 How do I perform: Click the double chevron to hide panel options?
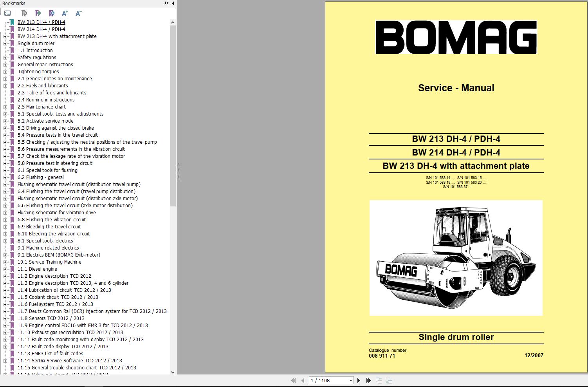click(166, 3)
